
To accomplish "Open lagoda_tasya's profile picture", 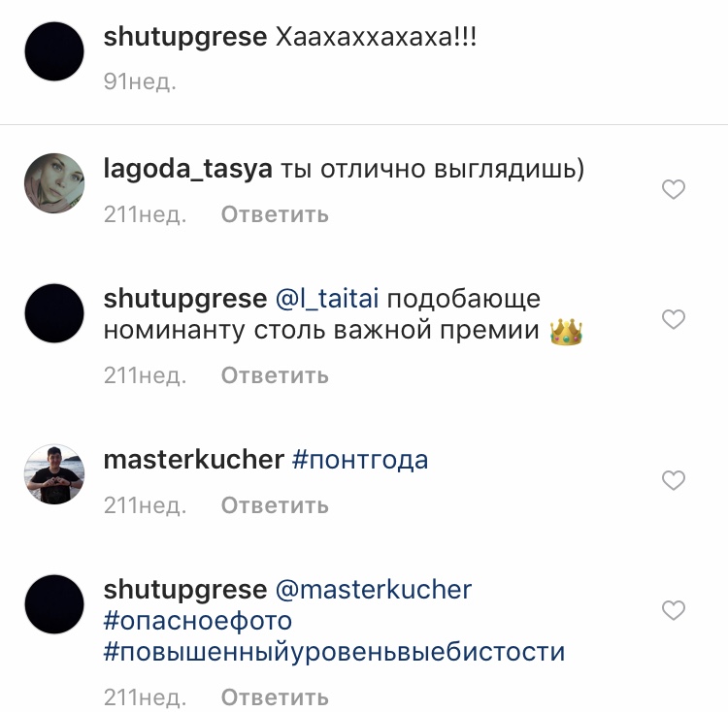I will pos(54,183).
